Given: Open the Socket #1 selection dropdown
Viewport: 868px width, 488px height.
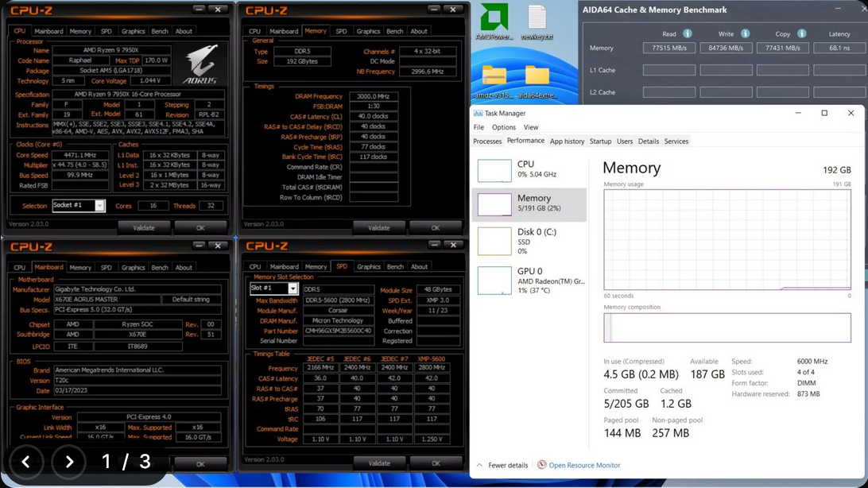Looking at the screenshot, I should pyautogui.click(x=99, y=206).
